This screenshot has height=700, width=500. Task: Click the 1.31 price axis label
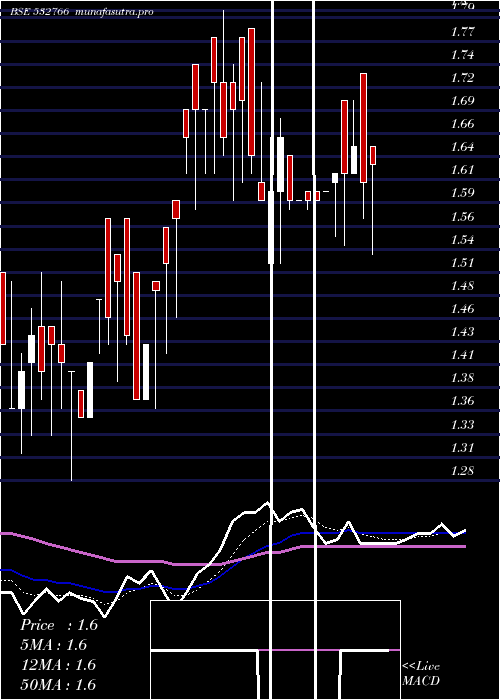pos(462,447)
